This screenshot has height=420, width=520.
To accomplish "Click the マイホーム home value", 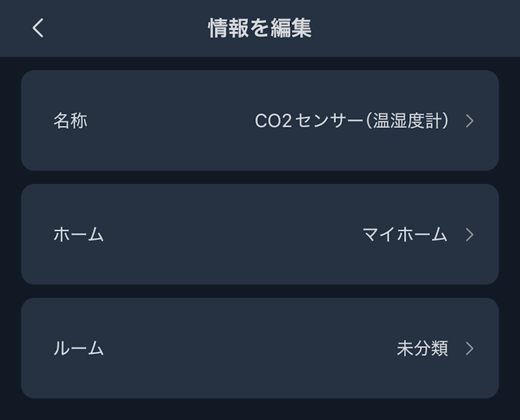I will (405, 235).
